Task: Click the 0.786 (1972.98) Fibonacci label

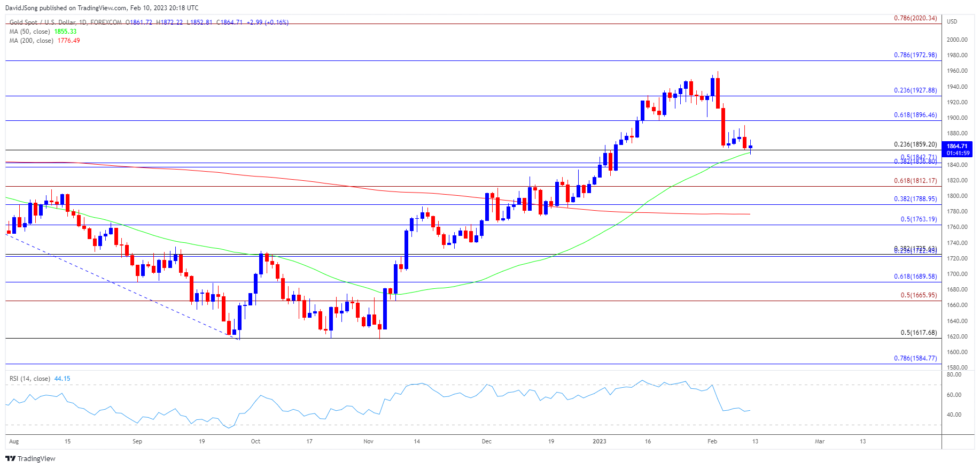Action: [x=915, y=55]
